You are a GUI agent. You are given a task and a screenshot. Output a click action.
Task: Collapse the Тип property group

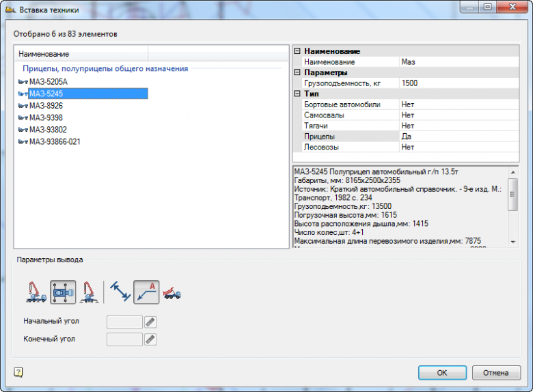pyautogui.click(x=297, y=94)
